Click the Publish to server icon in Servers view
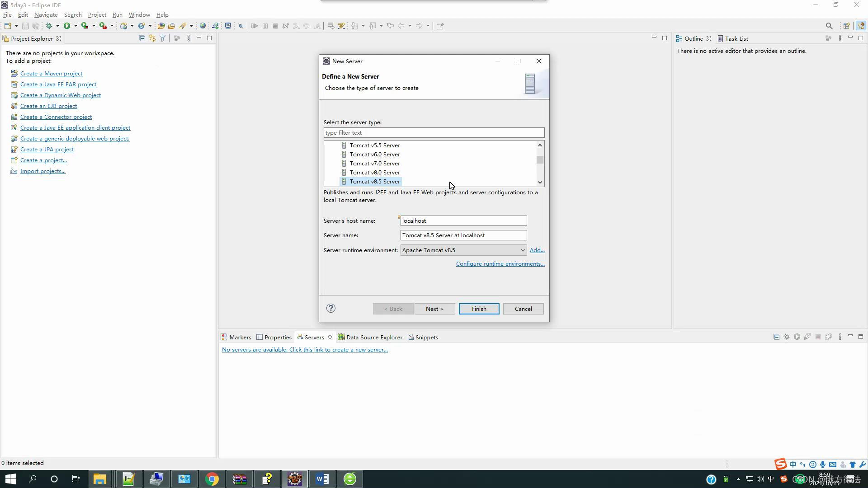 coord(828,337)
